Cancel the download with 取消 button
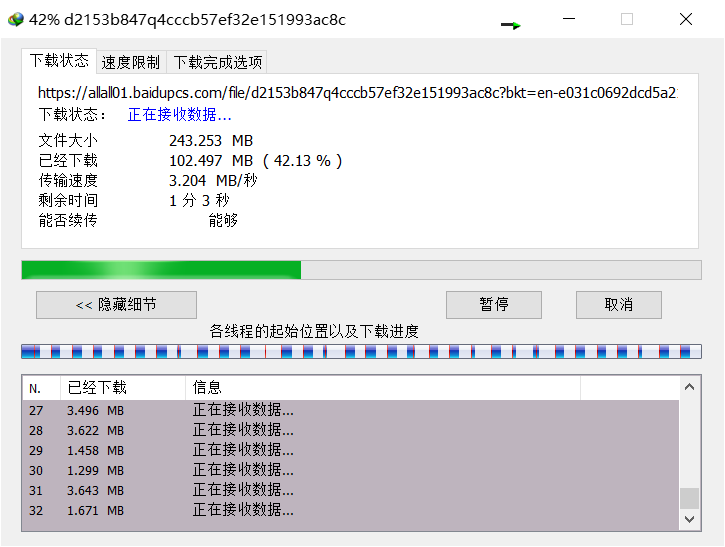Screen dimensions: 725x547 (619, 305)
